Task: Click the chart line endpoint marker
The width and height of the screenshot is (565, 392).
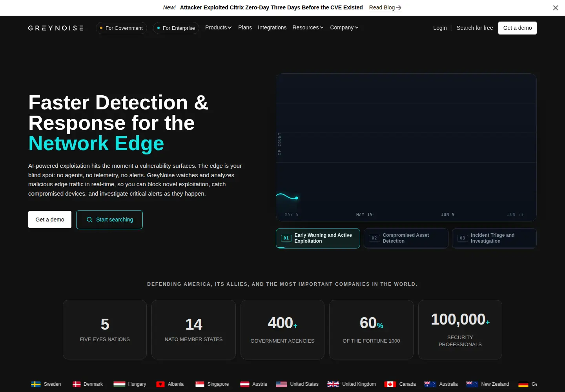Action: [x=297, y=198]
